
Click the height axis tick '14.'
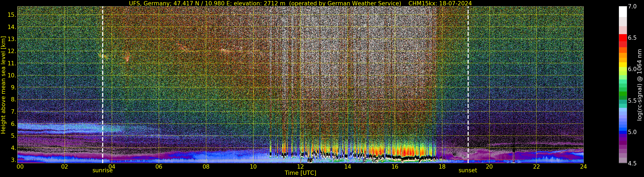pyautogui.click(x=12, y=27)
